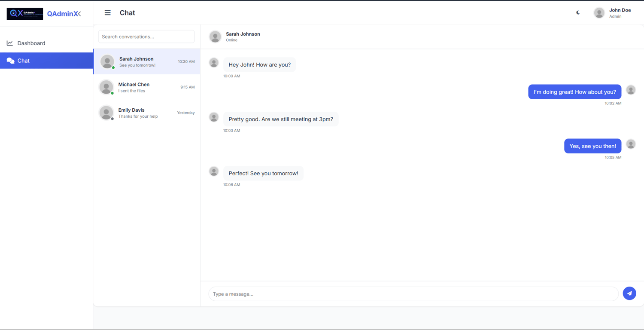
Task: Click the Dashboard chart line icon
Action: click(10, 43)
